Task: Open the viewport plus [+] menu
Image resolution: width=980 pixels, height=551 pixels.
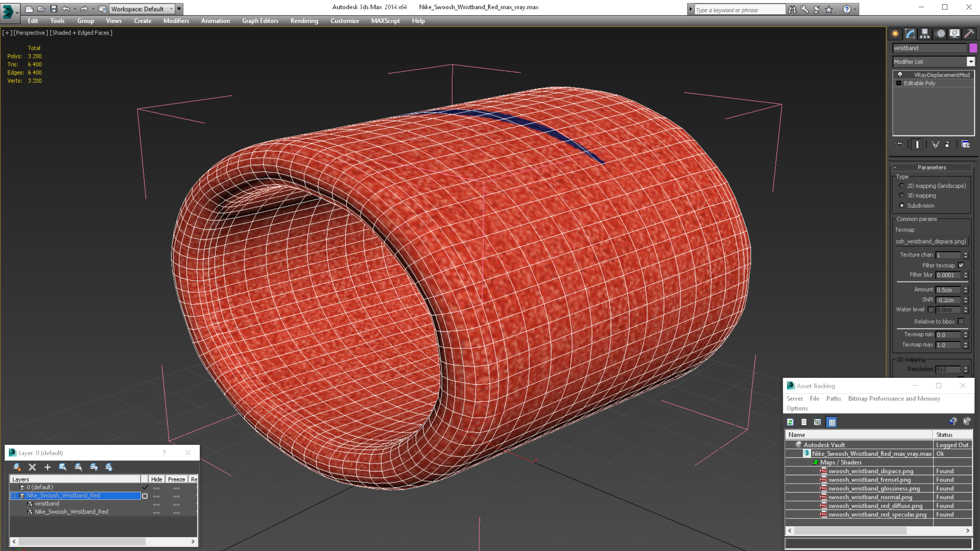Action: [x=6, y=33]
